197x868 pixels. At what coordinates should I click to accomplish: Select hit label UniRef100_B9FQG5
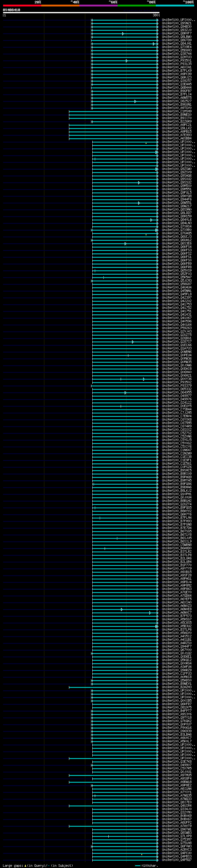tap(177, 508)
